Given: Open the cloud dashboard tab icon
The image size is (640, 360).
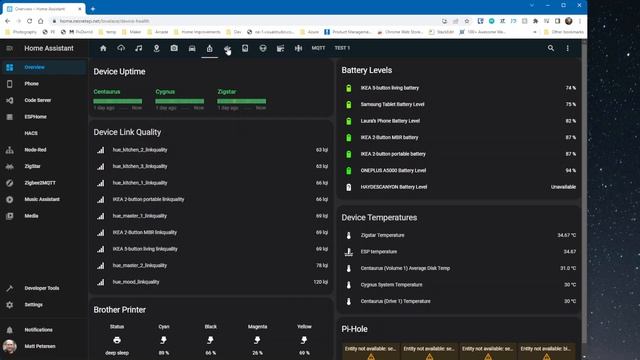Looking at the screenshot, I should [x=121, y=48].
